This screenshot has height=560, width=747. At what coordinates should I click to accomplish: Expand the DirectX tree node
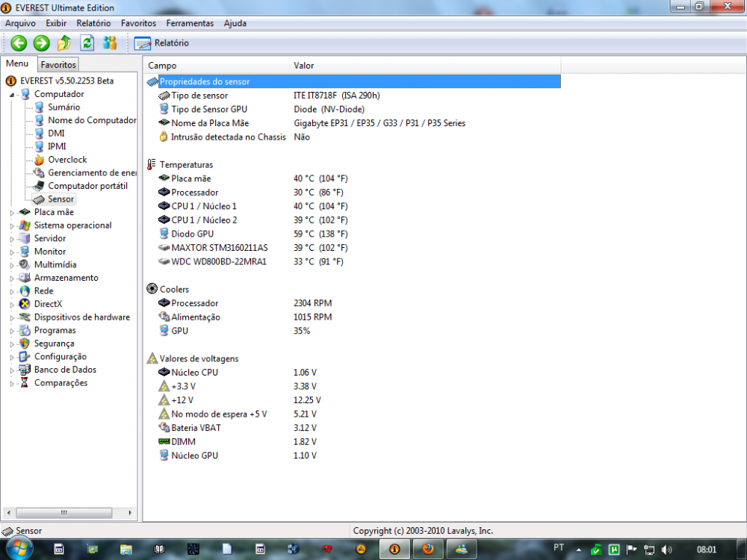pyautogui.click(x=12, y=305)
